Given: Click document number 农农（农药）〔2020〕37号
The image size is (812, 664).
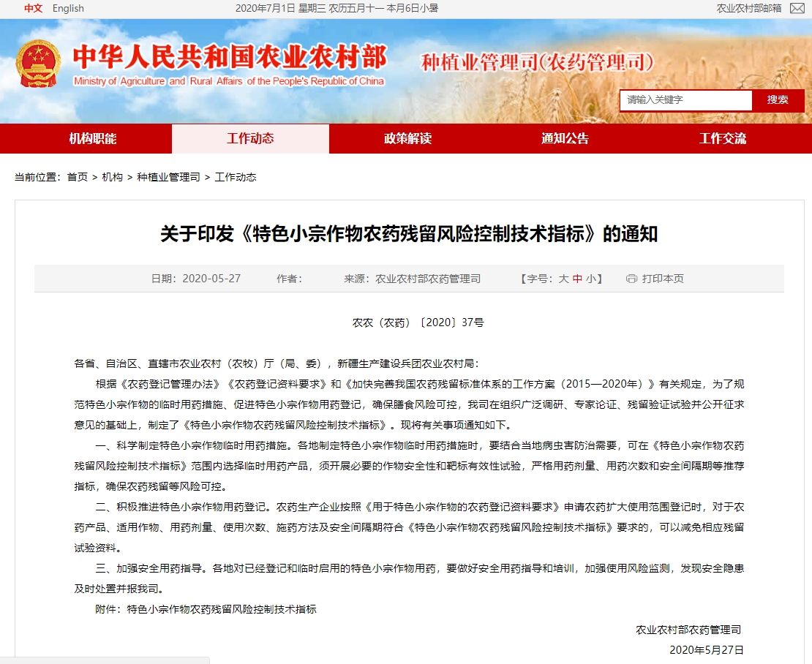Looking at the screenshot, I should click(418, 322).
